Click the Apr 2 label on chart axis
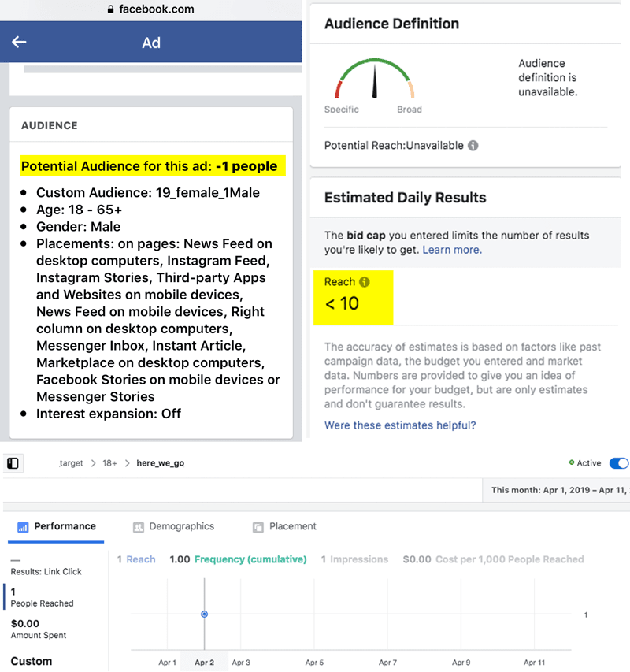 [204, 663]
